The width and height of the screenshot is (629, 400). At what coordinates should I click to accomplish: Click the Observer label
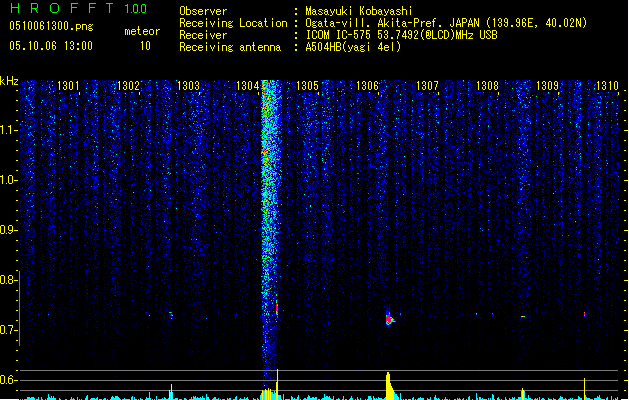coord(203,11)
